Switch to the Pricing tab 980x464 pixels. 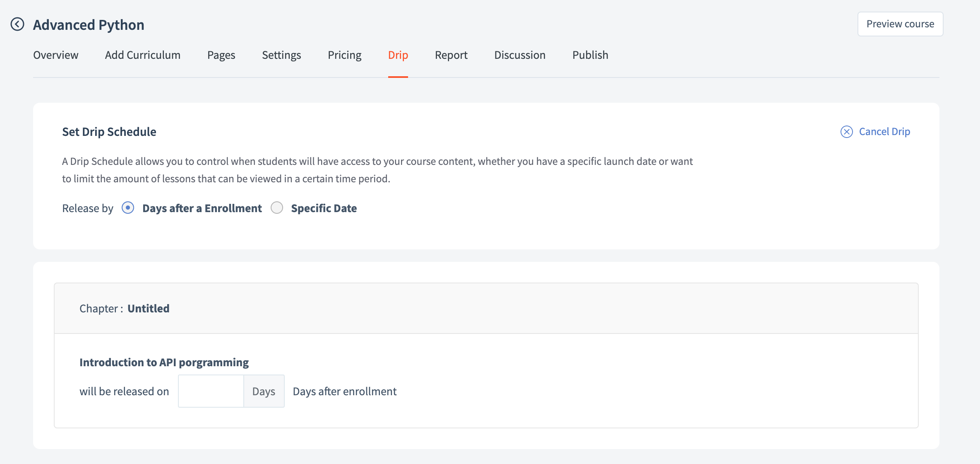coord(344,55)
